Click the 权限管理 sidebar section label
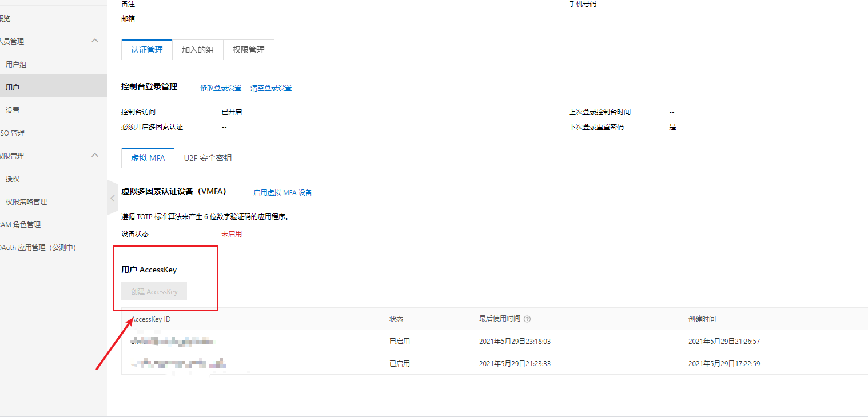The image size is (868, 420). (12, 156)
